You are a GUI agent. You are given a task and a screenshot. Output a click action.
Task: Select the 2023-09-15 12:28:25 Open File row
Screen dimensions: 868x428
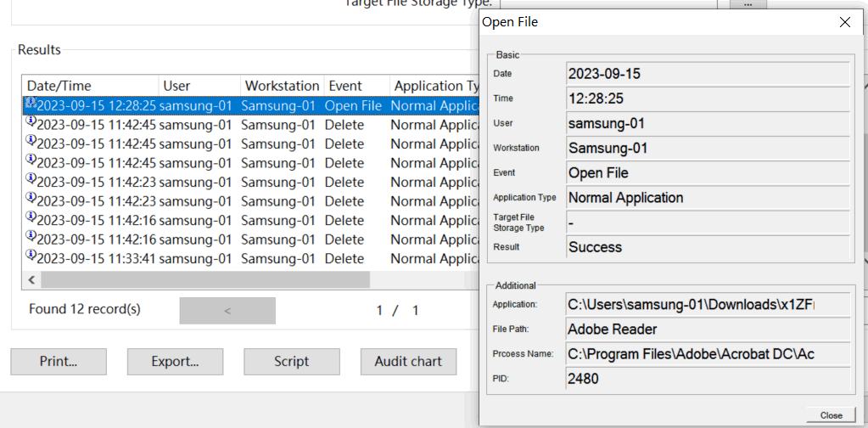coord(251,106)
